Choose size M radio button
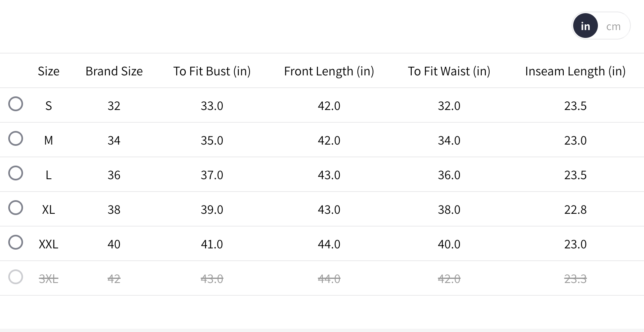644x332 pixels. point(16,138)
